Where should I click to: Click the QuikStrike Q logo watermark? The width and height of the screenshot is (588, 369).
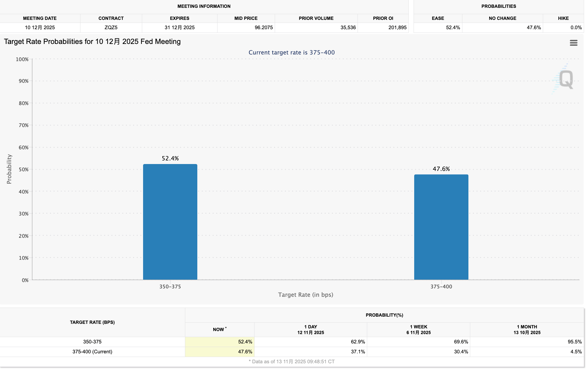(565, 79)
